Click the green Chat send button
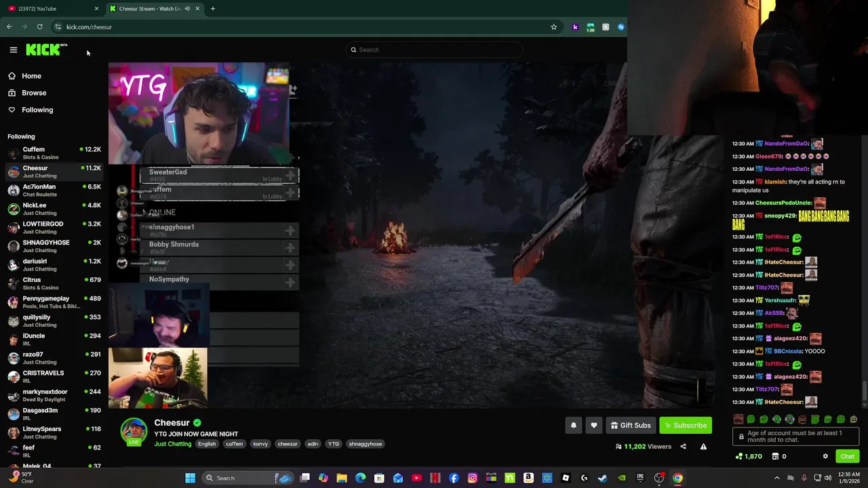 847,456
